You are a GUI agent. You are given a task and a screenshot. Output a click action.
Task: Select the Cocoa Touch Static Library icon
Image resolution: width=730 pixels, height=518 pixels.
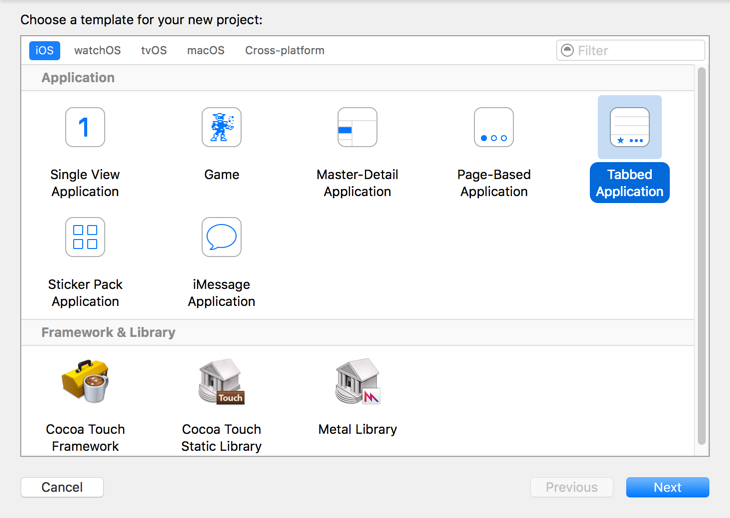tap(221, 382)
